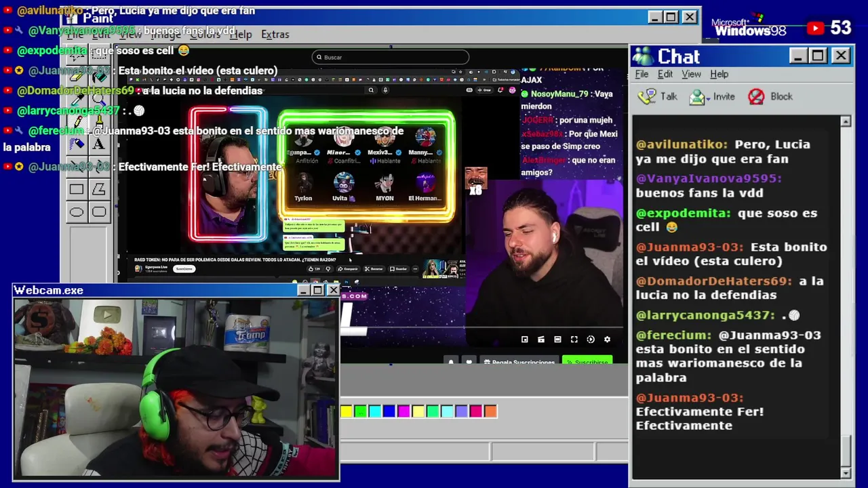This screenshot has width=868, height=488.
Task: Click username @VanyaIvanova9595 in Chat window
Action: click(x=709, y=178)
